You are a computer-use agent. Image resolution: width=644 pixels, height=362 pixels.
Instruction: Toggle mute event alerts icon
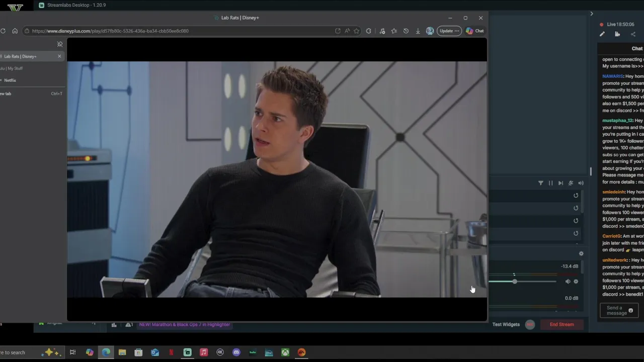click(571, 183)
